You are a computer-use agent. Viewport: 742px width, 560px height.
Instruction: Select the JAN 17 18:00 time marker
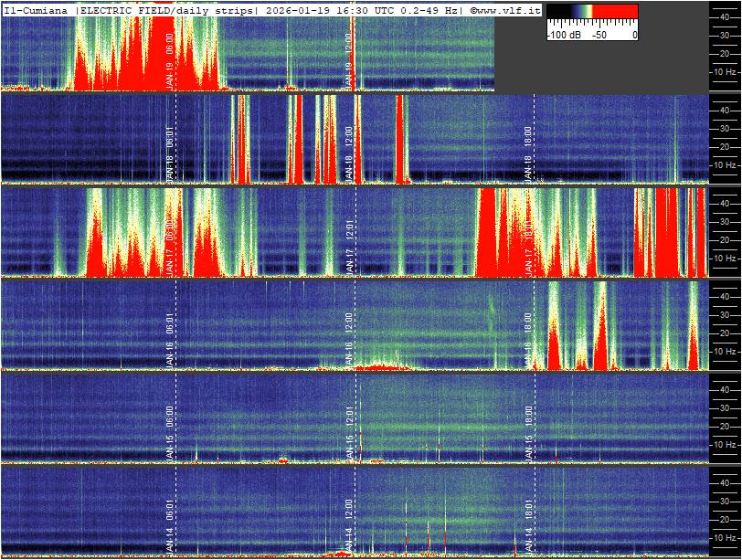[527, 247]
